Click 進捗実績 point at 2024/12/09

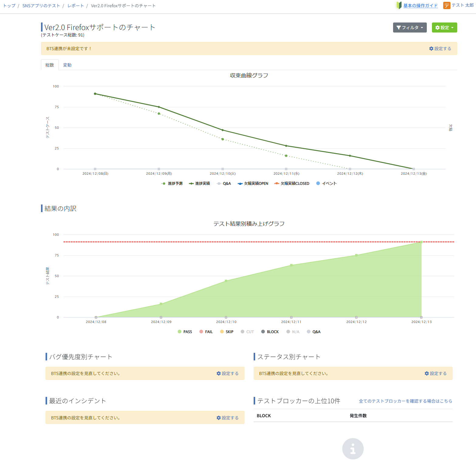point(159,107)
